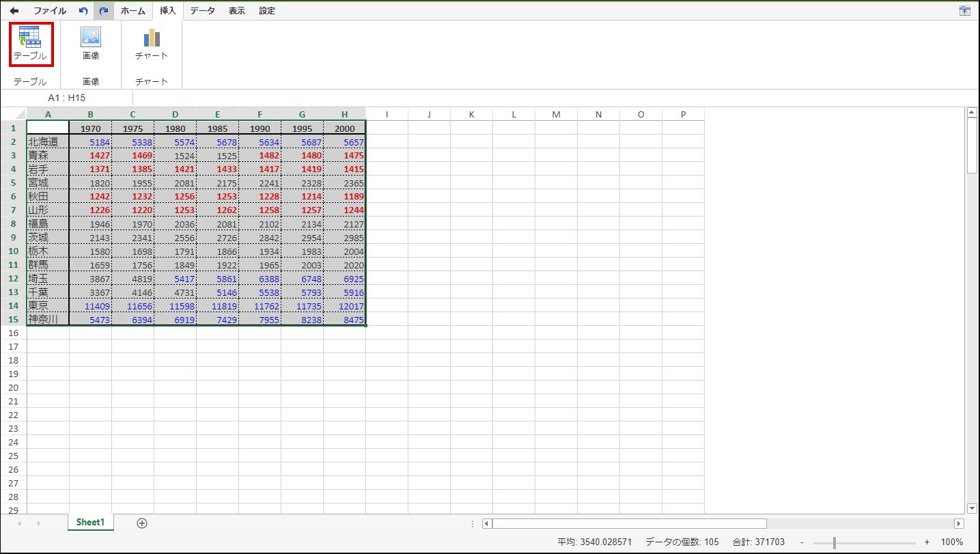Click the horizontal scrollbar thumb
980x554 pixels.
(629, 524)
